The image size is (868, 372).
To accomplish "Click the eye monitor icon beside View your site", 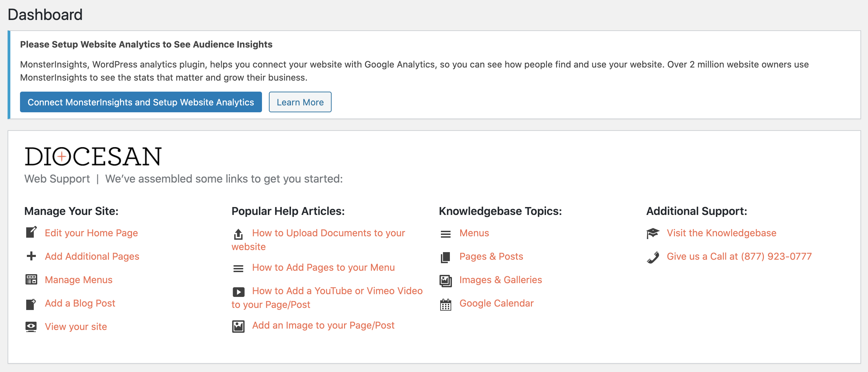I will point(31,326).
